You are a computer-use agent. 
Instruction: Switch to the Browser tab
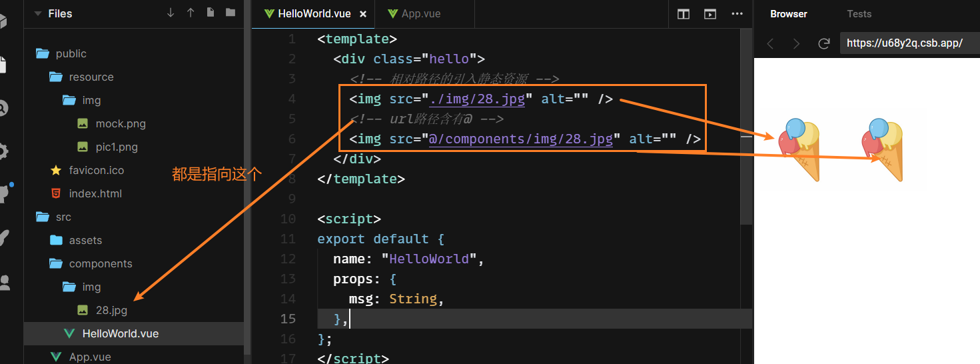[789, 14]
